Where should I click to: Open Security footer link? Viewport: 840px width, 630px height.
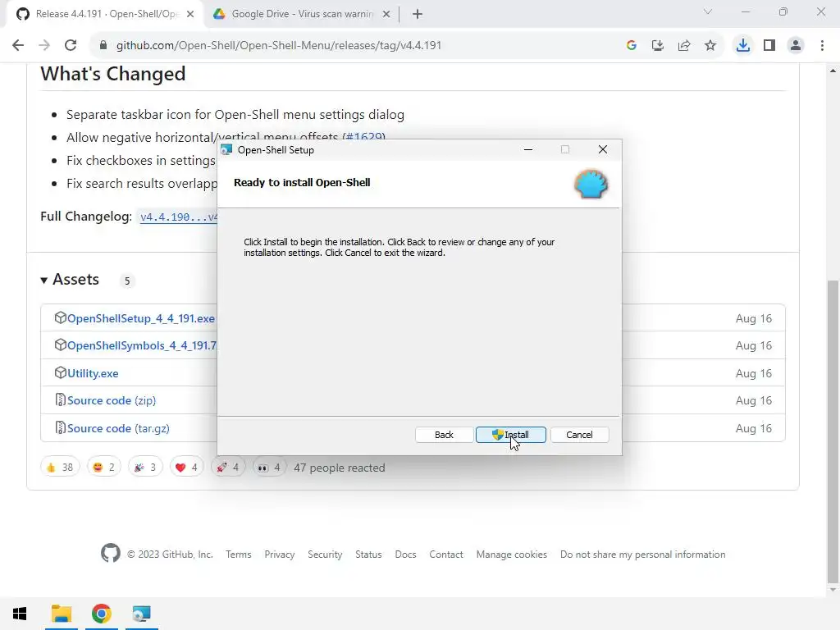coord(325,555)
